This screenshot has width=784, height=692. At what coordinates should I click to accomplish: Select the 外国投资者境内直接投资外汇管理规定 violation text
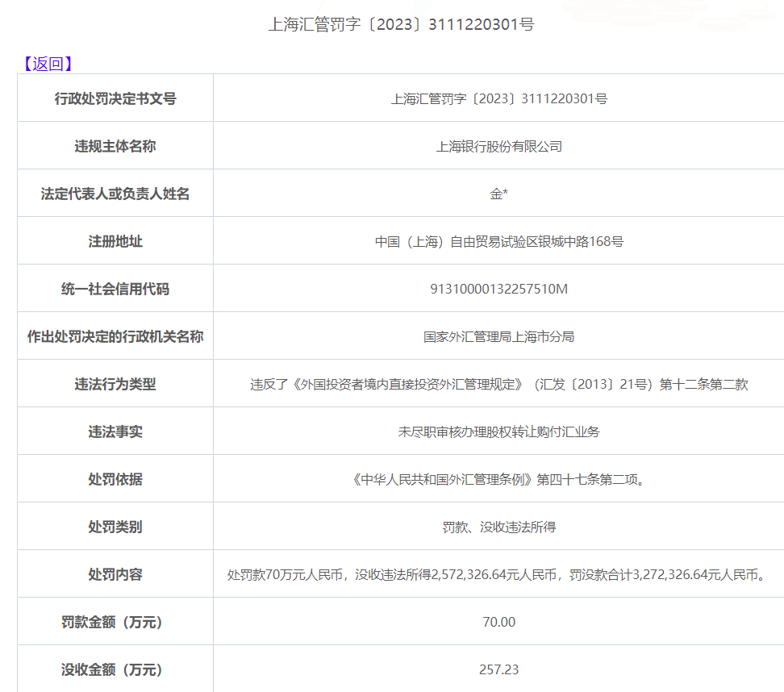[x=499, y=384]
